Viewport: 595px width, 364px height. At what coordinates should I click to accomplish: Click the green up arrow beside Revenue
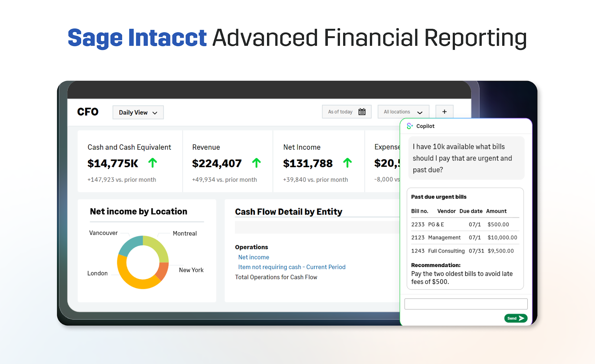click(257, 163)
